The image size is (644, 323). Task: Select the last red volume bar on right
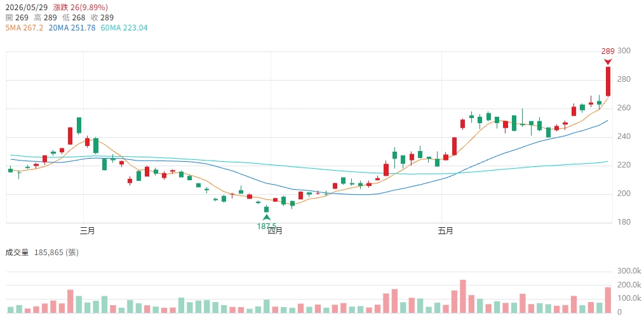[608, 300]
